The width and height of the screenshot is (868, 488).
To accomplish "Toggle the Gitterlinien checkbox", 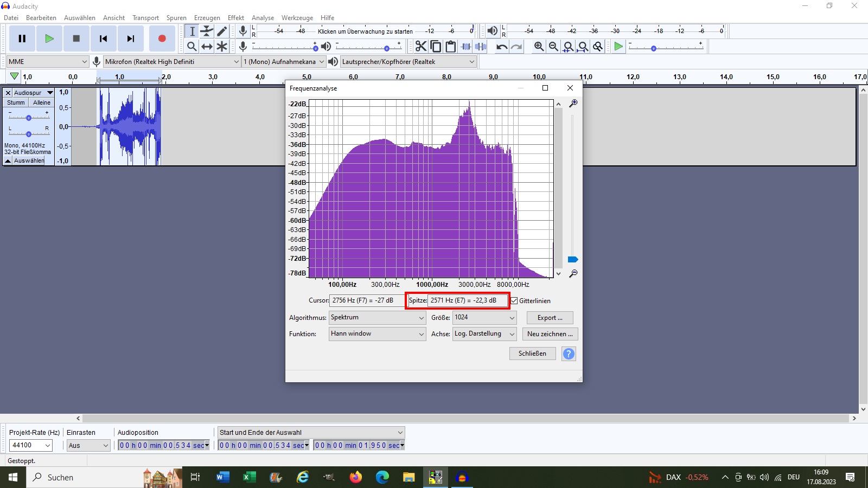I will click(x=514, y=301).
